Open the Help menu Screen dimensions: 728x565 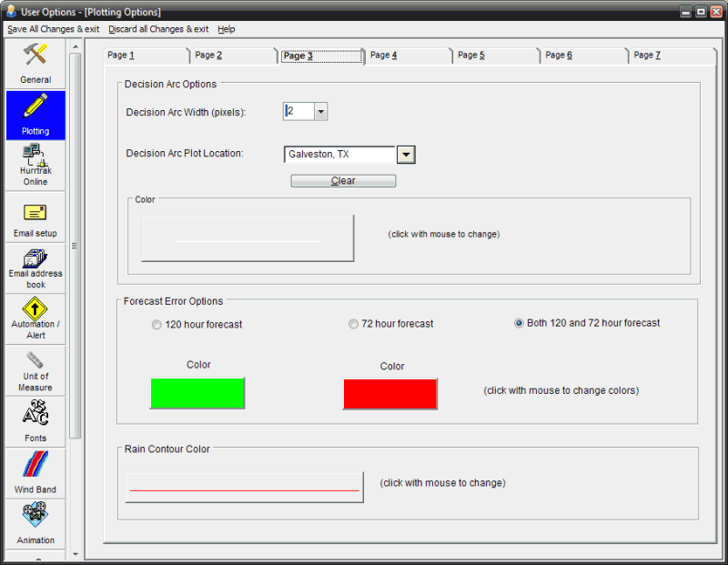(x=227, y=29)
